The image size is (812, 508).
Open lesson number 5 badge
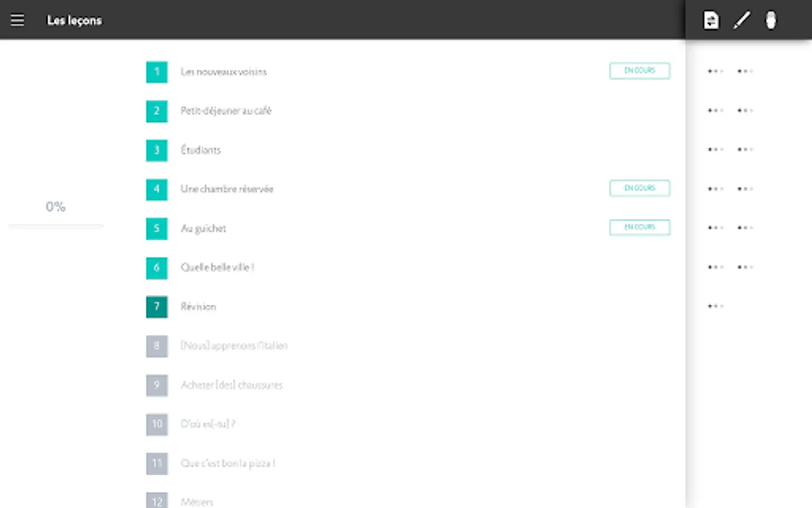(x=157, y=229)
